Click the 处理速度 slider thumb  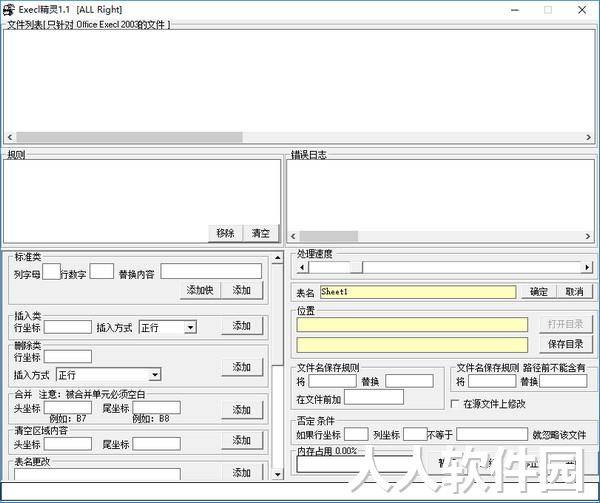click(356, 267)
